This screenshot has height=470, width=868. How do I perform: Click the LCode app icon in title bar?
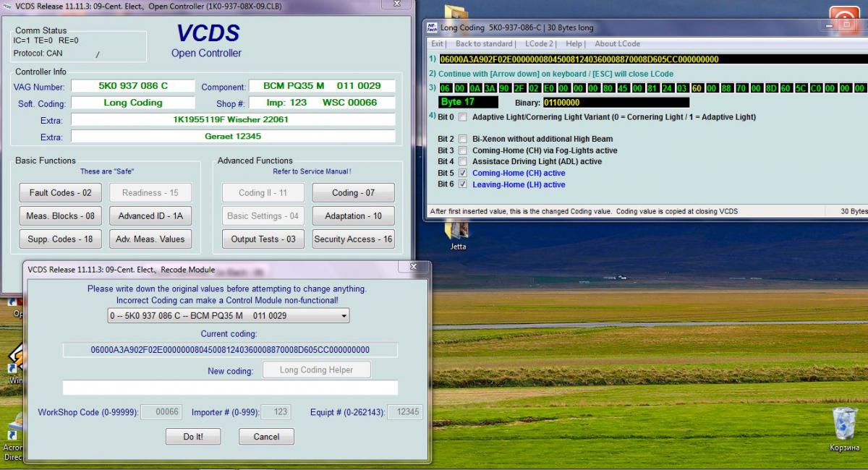tap(432, 28)
